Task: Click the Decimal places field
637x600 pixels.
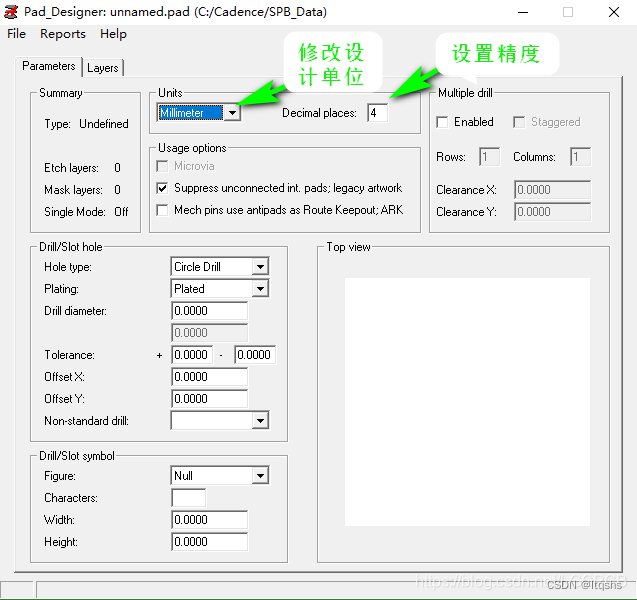Action: pos(377,113)
